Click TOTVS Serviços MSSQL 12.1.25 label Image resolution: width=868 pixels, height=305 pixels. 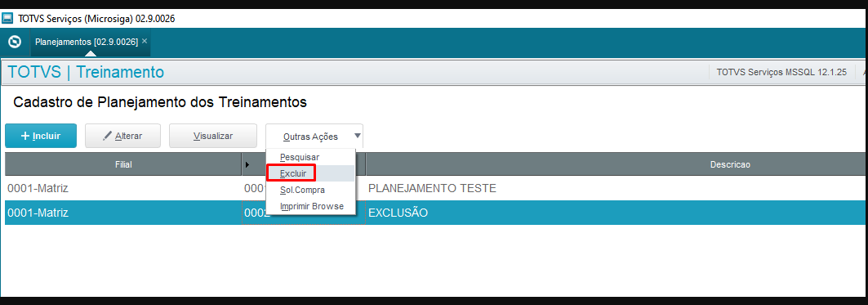pyautogui.click(x=781, y=72)
